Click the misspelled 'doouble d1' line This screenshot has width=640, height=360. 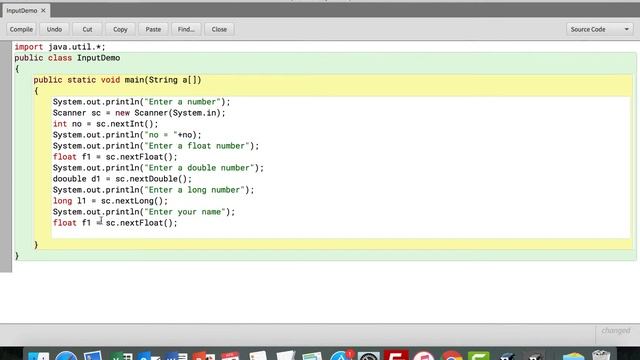click(122, 179)
